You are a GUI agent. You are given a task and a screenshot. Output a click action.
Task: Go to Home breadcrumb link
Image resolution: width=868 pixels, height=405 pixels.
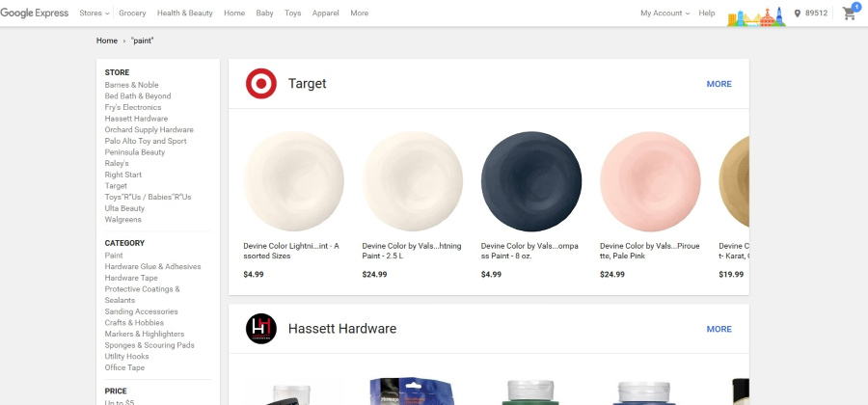point(107,40)
